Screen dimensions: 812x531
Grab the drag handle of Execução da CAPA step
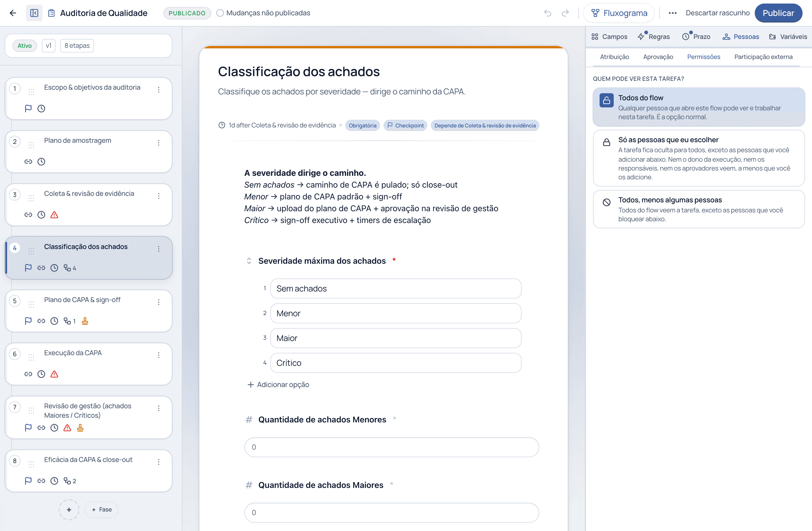[x=31, y=358]
